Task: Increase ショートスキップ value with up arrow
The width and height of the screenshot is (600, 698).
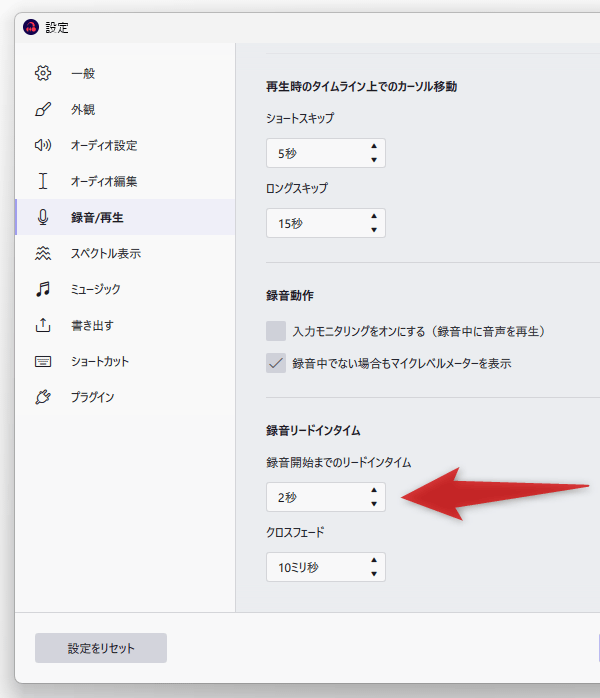Action: click(x=374, y=146)
